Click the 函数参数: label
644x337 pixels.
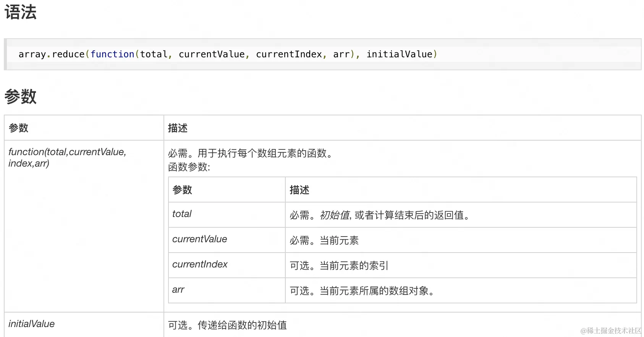coord(189,167)
